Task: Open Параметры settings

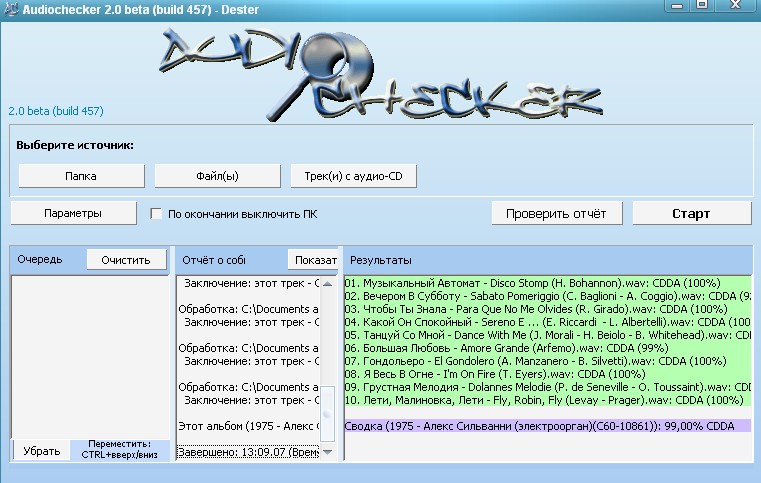Action: tap(73, 213)
